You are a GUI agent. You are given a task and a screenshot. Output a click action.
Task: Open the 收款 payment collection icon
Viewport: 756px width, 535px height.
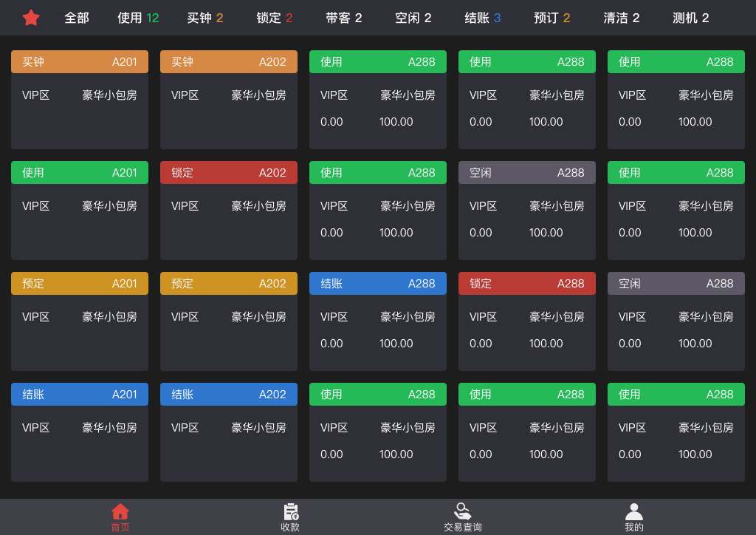tap(290, 517)
